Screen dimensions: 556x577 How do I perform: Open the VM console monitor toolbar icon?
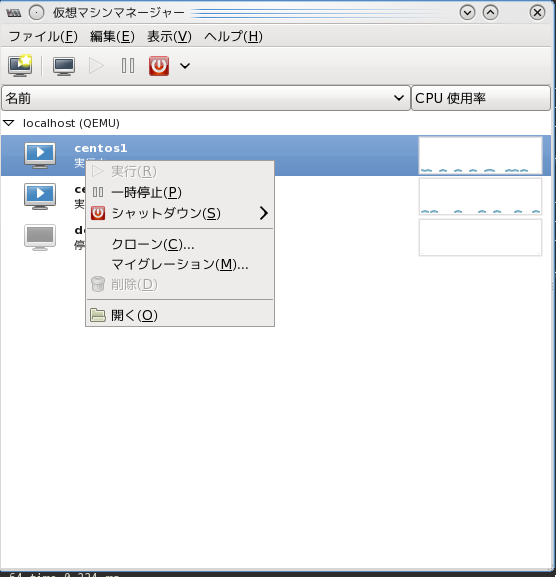(x=64, y=66)
